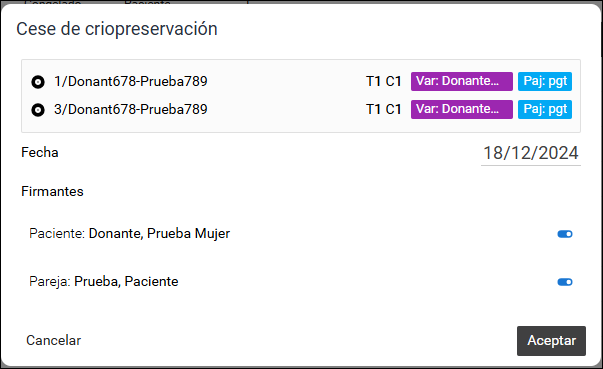603x369 pixels.
Task: Toggle the Paciente Donante, Prueba Mujer signer switch
Action: coord(565,234)
